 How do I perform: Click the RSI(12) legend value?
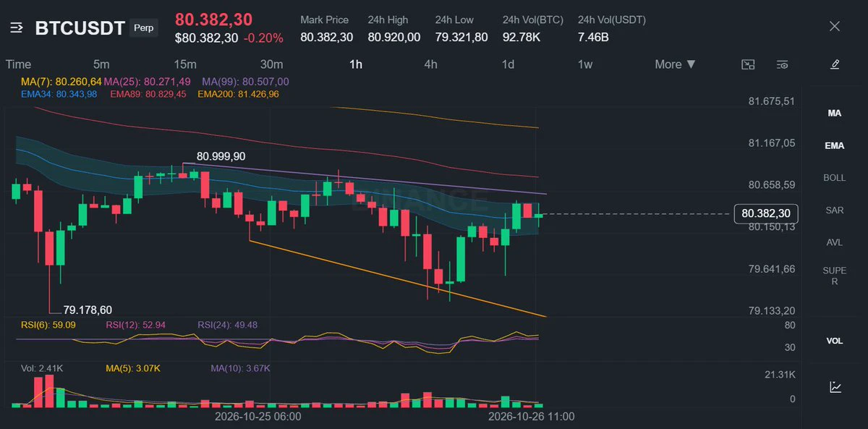tap(135, 325)
